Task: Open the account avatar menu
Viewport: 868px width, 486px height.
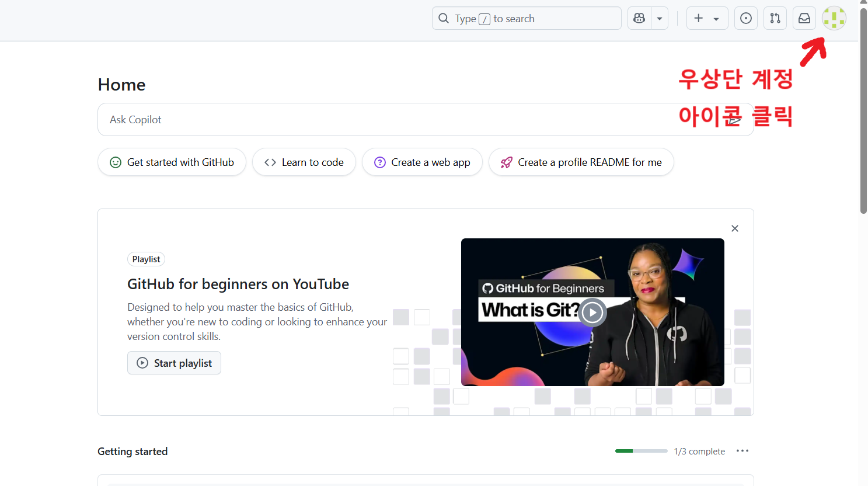Action: pyautogui.click(x=834, y=18)
